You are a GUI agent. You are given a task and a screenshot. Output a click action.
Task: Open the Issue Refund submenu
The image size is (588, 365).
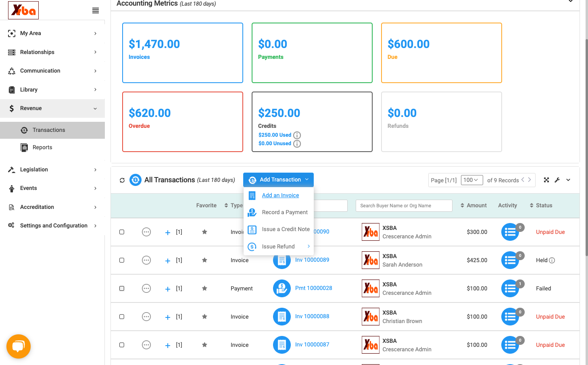pos(279,246)
